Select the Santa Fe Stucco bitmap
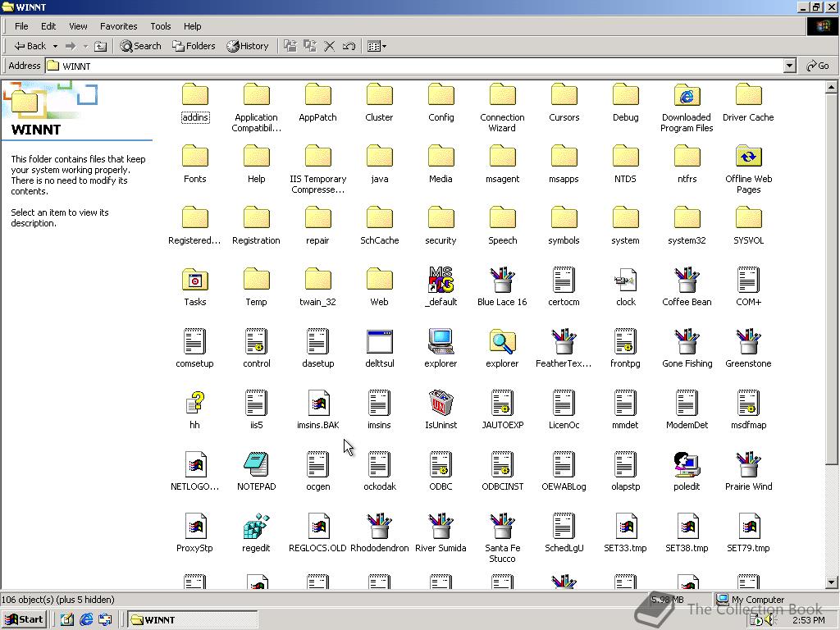This screenshot has width=840, height=630. (503, 538)
